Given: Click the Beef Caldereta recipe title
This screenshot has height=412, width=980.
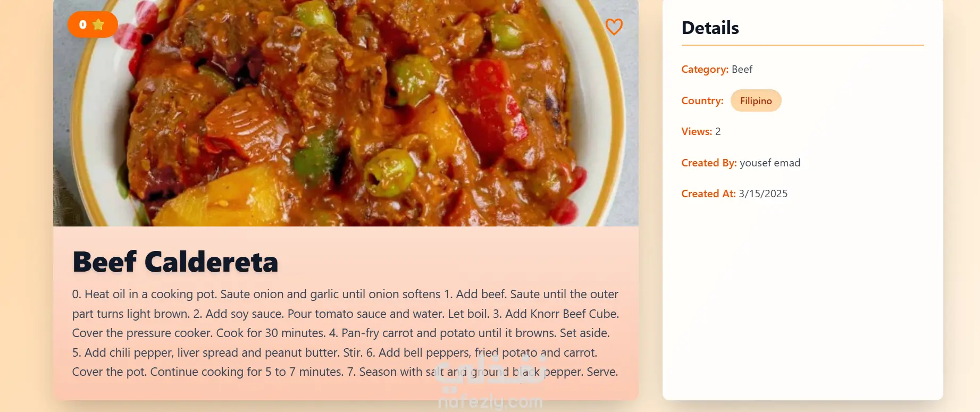Looking at the screenshot, I should 175,262.
